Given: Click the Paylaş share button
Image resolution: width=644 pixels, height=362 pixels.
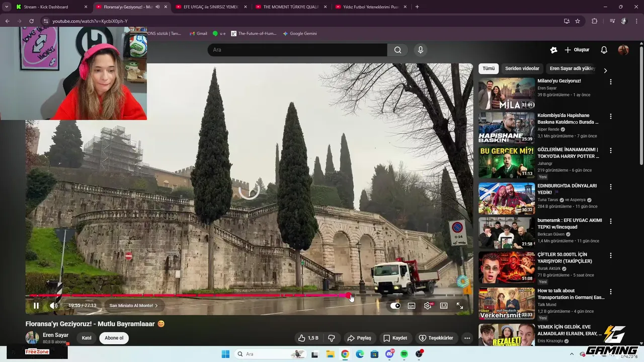Looking at the screenshot, I should [359, 338].
